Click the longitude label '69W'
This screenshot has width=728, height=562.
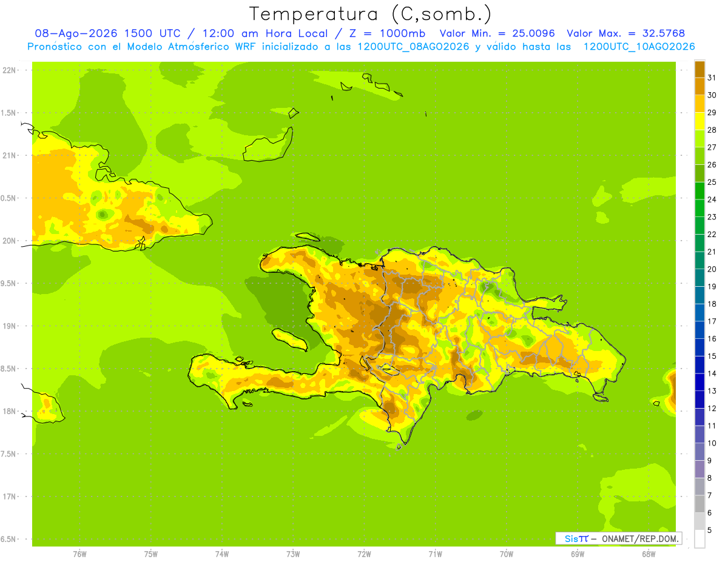[578, 554]
